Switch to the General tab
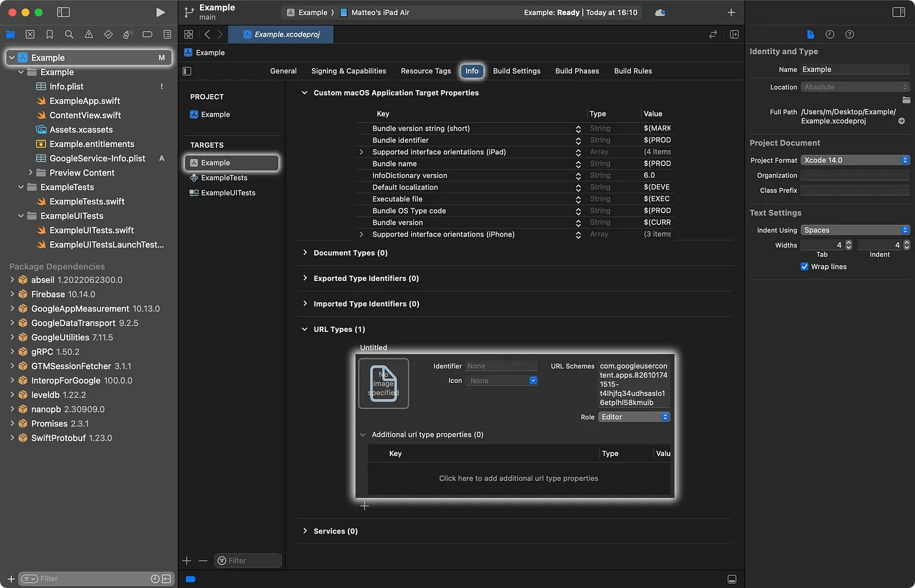The width and height of the screenshot is (915, 588). click(284, 71)
